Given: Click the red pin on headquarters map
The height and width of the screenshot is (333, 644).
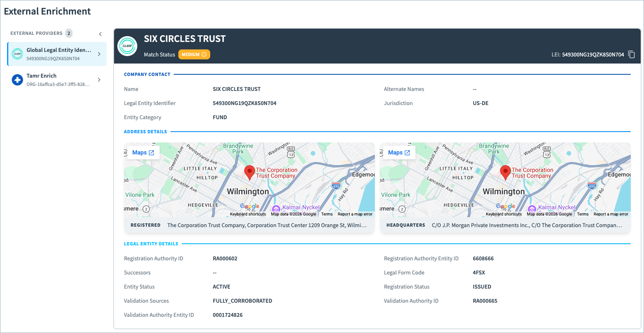Looking at the screenshot, I should click(505, 172).
